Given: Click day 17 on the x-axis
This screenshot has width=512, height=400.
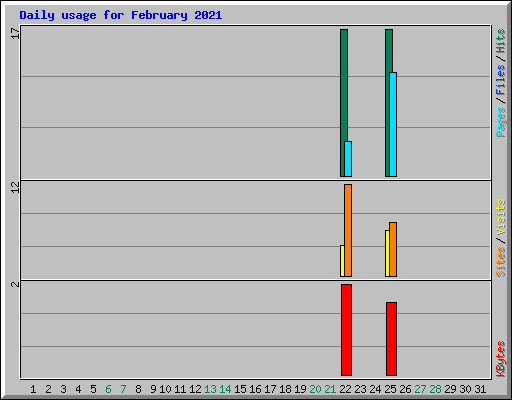Looking at the screenshot, I should click(270, 389).
